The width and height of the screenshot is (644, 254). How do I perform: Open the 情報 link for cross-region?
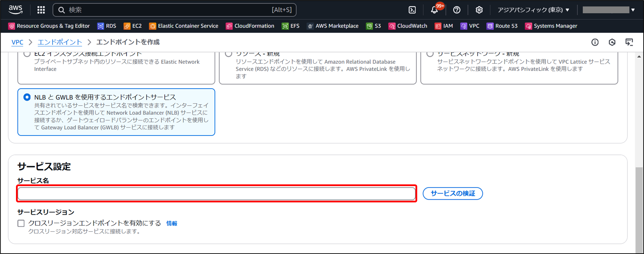coord(172,223)
